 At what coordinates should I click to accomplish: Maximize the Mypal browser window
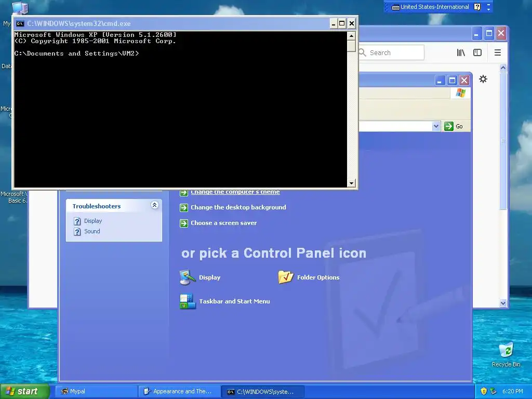[x=489, y=33]
